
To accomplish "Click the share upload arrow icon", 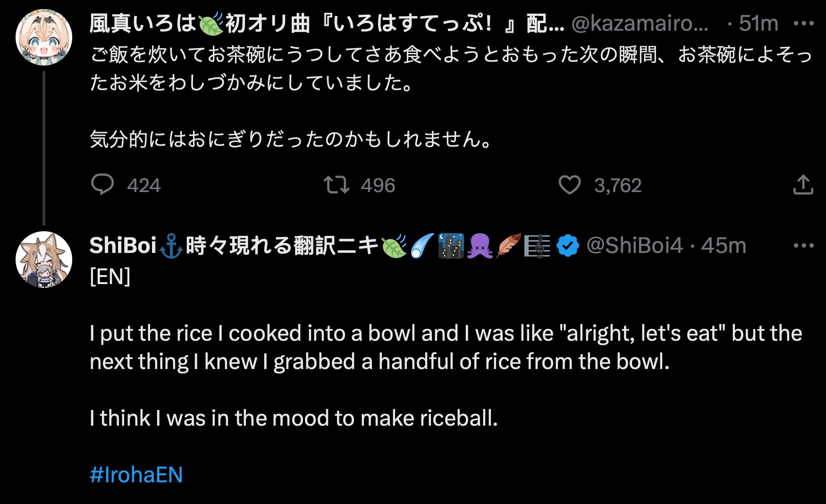I will 803,185.
